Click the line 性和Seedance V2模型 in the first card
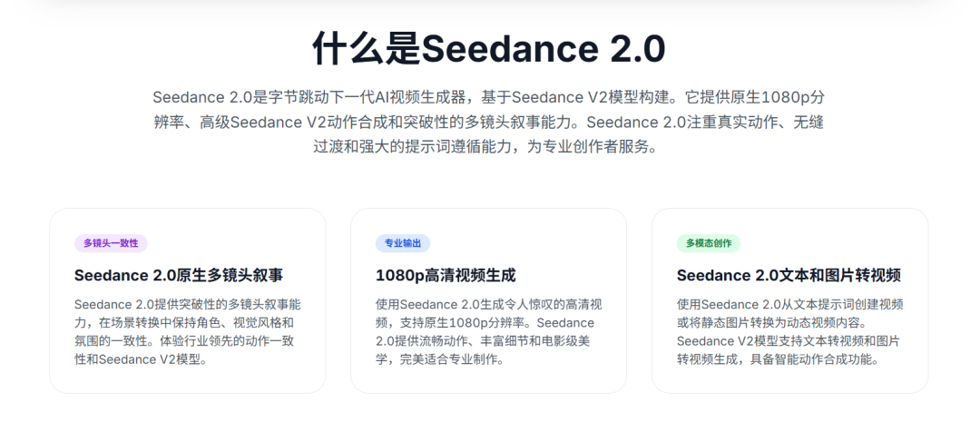Image resolution: width=980 pixels, height=432 pixels. coord(141,359)
